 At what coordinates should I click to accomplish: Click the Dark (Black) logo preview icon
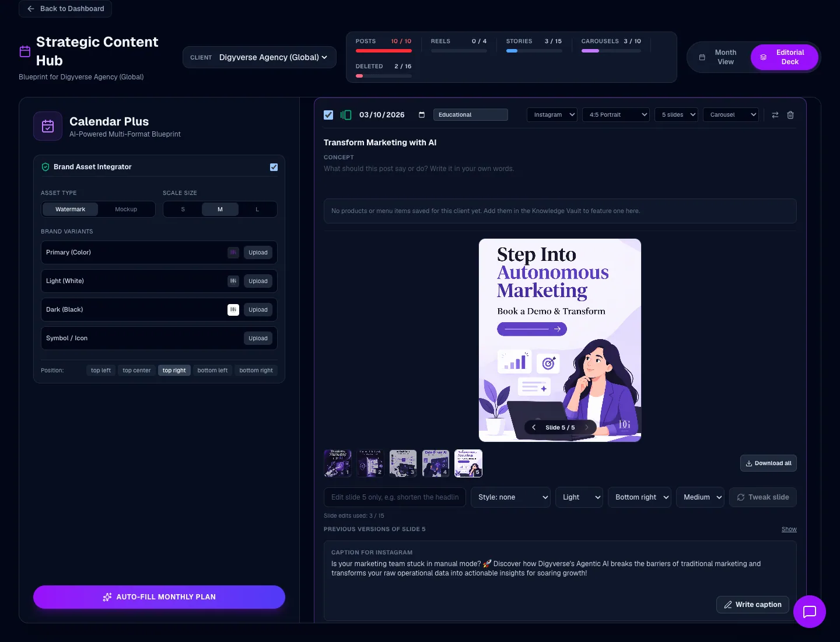233,310
